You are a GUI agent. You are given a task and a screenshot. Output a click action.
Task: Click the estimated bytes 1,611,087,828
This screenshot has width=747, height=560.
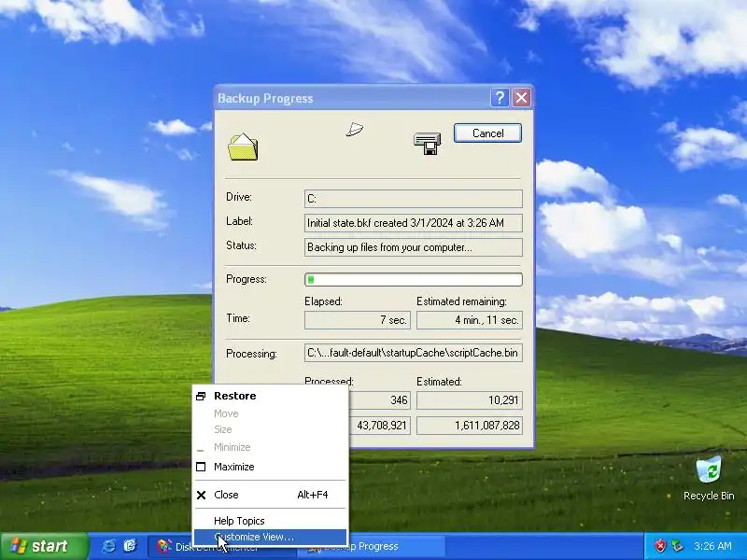[x=470, y=426]
